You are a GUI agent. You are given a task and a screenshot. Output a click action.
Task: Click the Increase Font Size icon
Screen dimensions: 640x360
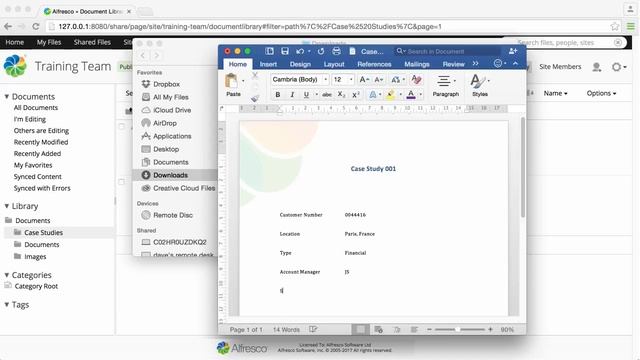click(364, 80)
